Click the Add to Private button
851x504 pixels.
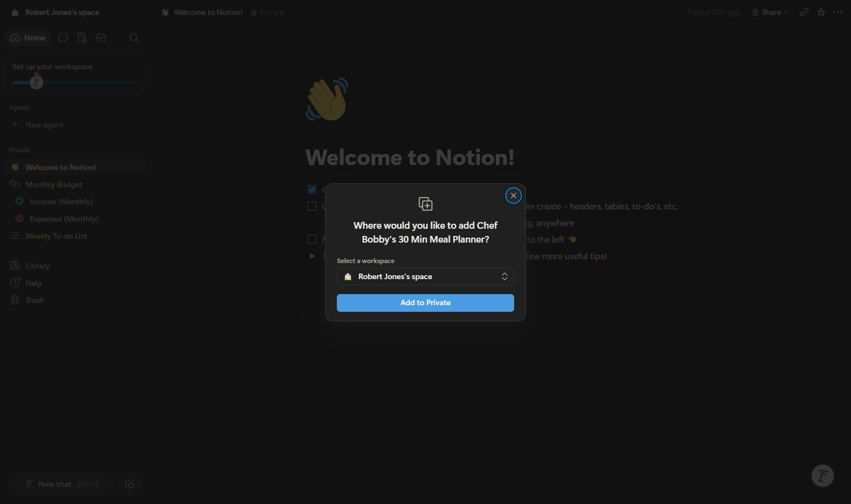point(425,303)
